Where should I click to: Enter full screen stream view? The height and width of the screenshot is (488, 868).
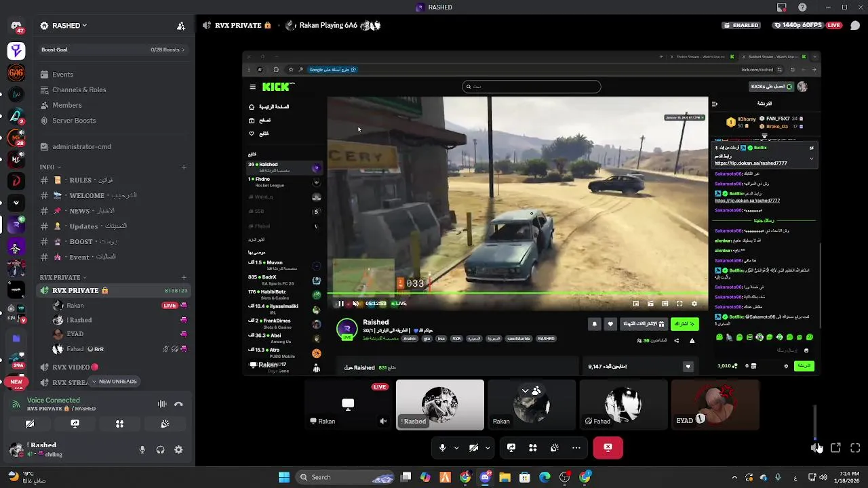point(855,447)
